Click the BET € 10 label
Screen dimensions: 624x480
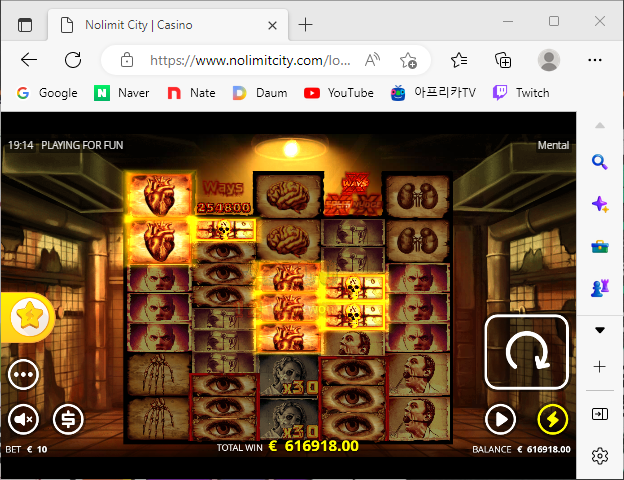(26, 449)
